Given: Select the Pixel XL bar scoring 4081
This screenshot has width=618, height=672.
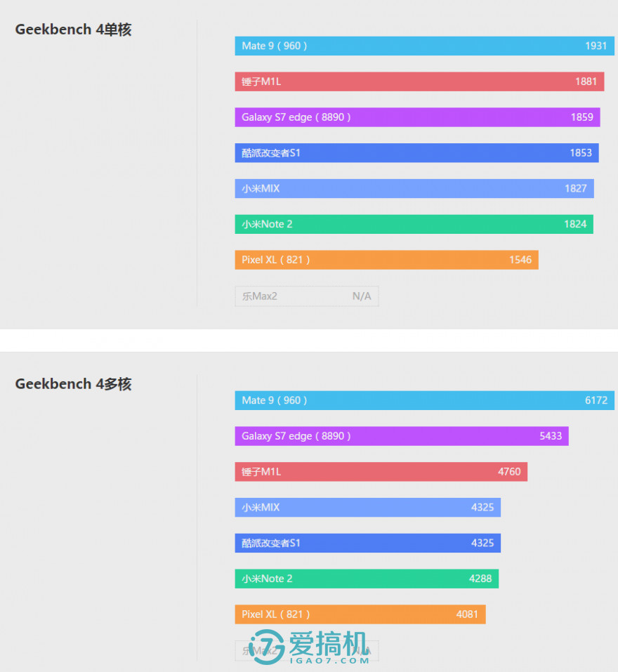Looking at the screenshot, I should (x=360, y=614).
